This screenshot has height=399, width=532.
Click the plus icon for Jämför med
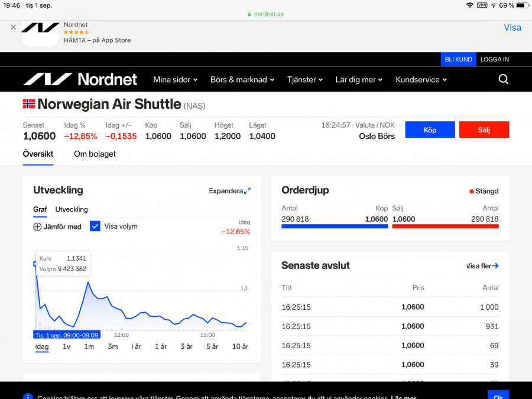click(x=37, y=226)
